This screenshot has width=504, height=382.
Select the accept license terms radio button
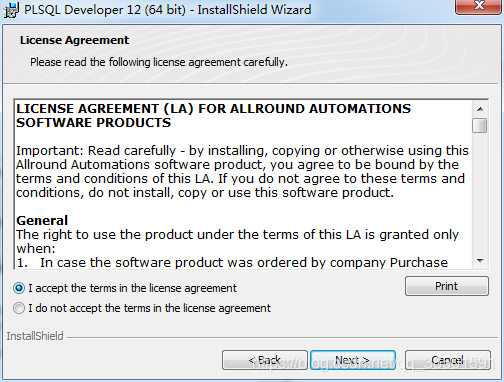pyautogui.click(x=19, y=288)
